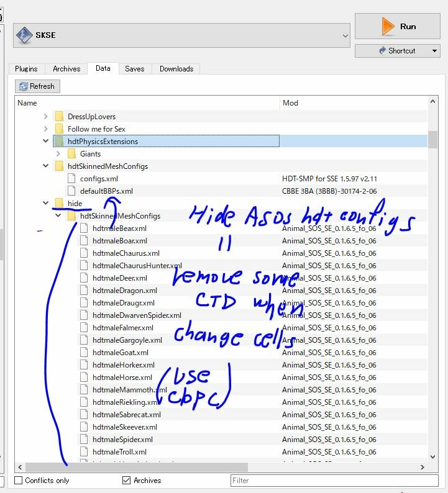The width and height of the screenshot is (448, 493).
Task: Switch to the Archives tab
Action: click(66, 69)
